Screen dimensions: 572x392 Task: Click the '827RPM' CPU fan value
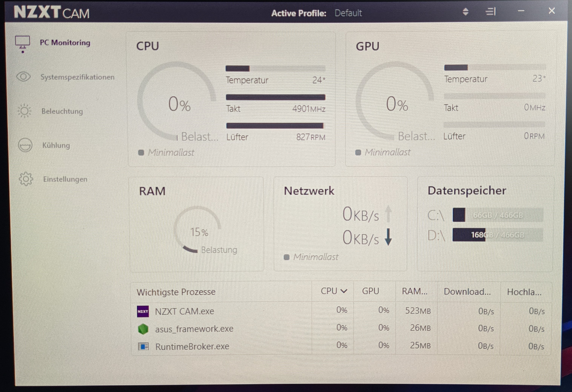click(311, 137)
